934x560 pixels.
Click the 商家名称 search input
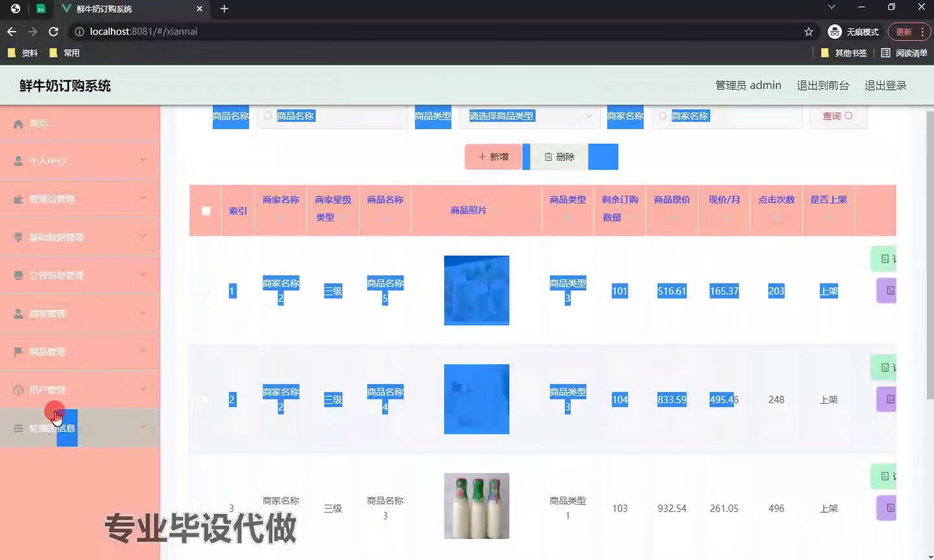[x=726, y=116]
